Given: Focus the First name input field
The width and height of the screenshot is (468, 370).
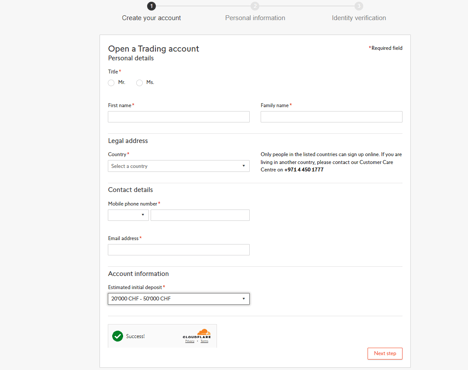Looking at the screenshot, I should [x=179, y=117].
